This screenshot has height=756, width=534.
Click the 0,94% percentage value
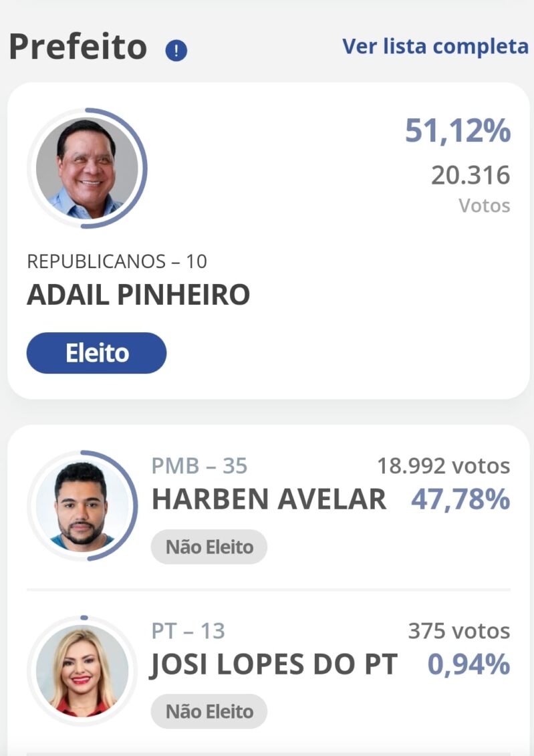pos(469,664)
